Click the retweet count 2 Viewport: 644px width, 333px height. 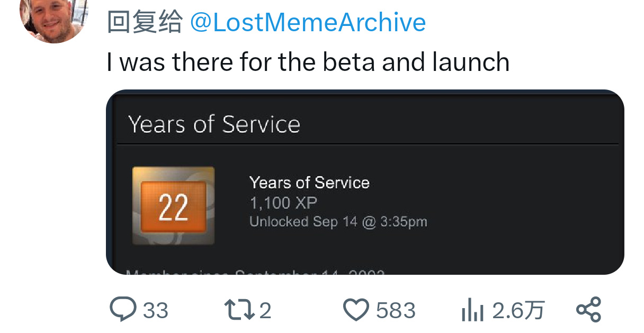(x=265, y=310)
